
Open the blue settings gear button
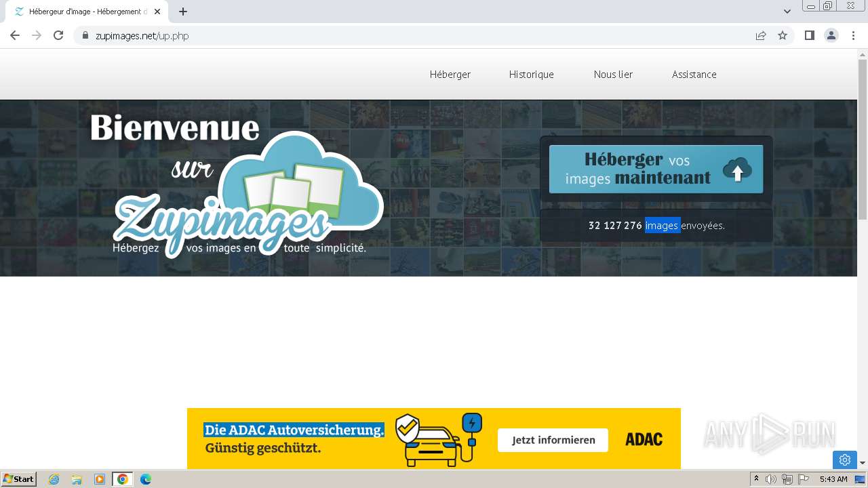(845, 460)
